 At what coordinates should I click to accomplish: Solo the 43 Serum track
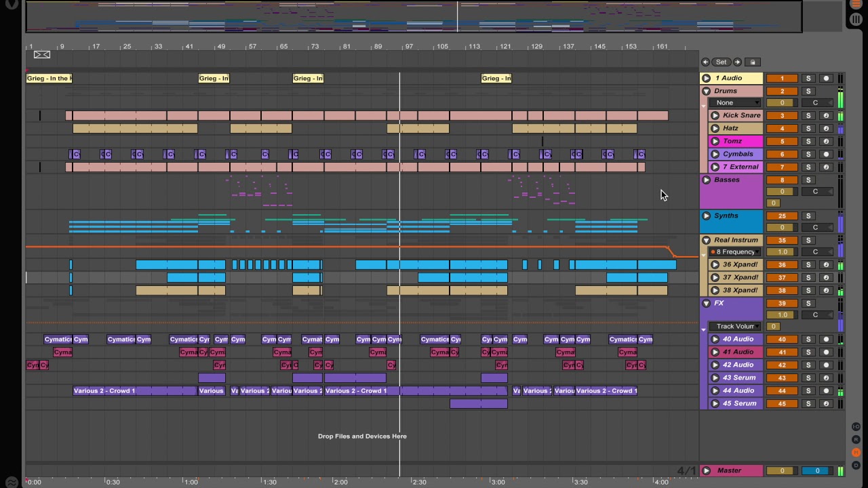pos(808,378)
